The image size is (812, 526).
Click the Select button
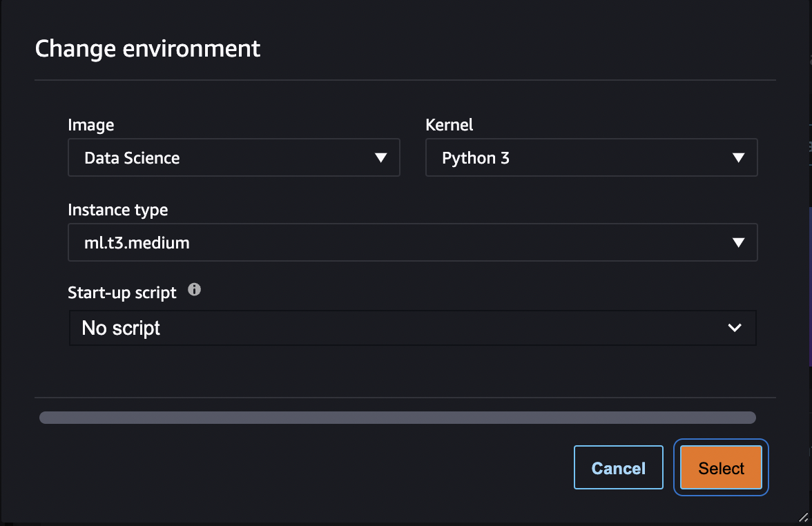click(720, 467)
